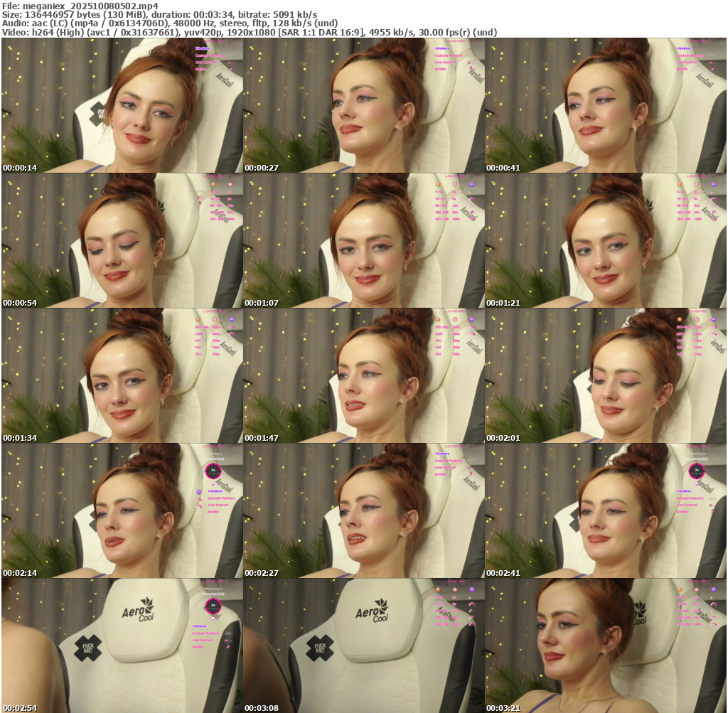Open the frame stamped 00:00:27

point(364,105)
